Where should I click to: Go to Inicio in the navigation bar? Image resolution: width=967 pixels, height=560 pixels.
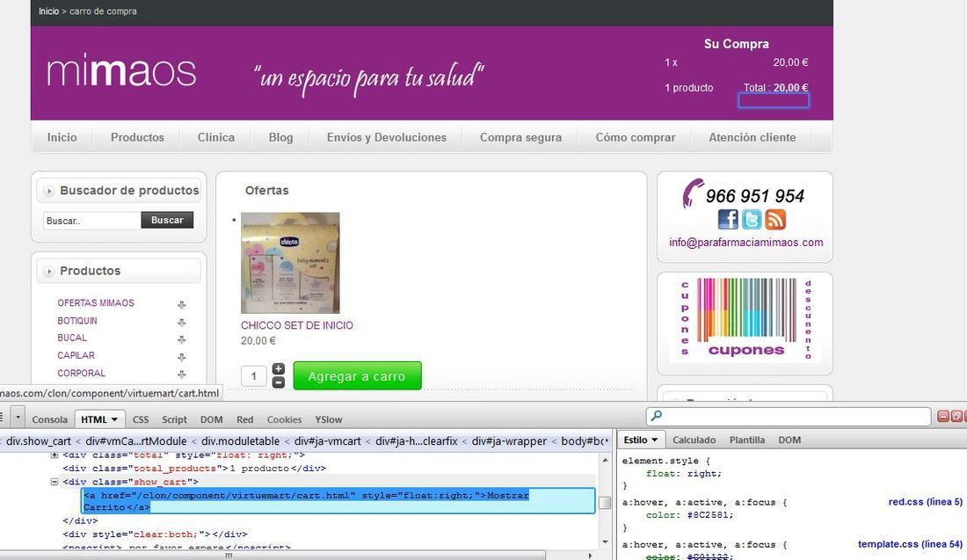(x=62, y=137)
